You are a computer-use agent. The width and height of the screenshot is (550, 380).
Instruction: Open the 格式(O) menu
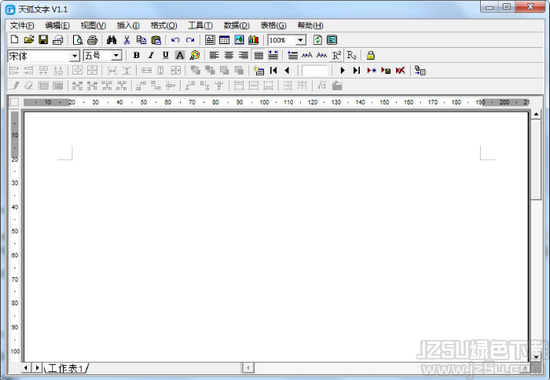coord(164,25)
